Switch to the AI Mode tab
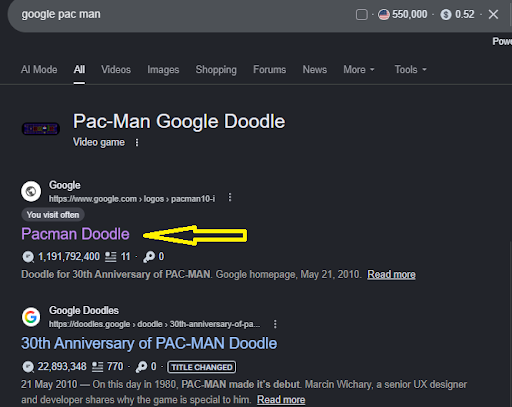The width and height of the screenshot is (512, 407). tap(39, 70)
